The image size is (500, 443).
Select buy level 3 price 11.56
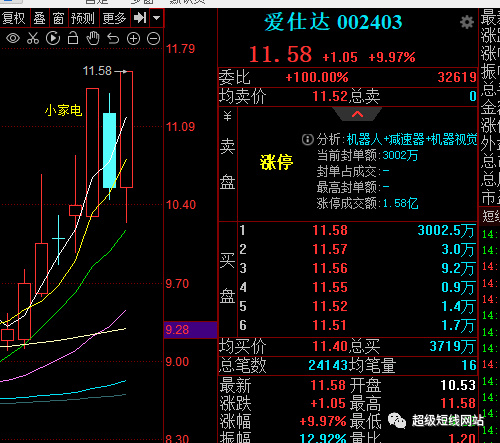[330, 268]
